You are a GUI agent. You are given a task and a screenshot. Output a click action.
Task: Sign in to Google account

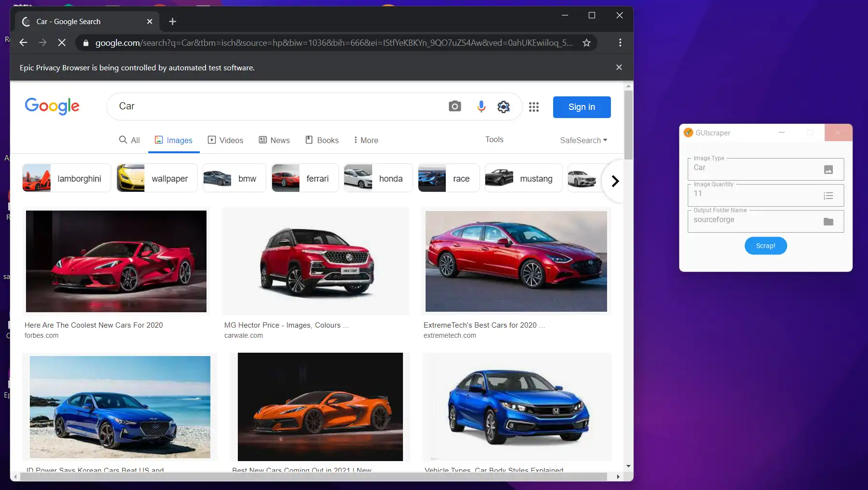pyautogui.click(x=582, y=107)
